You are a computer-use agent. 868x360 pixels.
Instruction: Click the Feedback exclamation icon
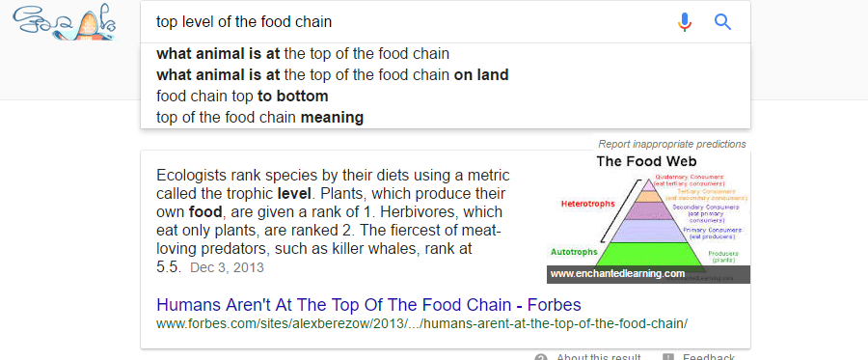(668, 357)
